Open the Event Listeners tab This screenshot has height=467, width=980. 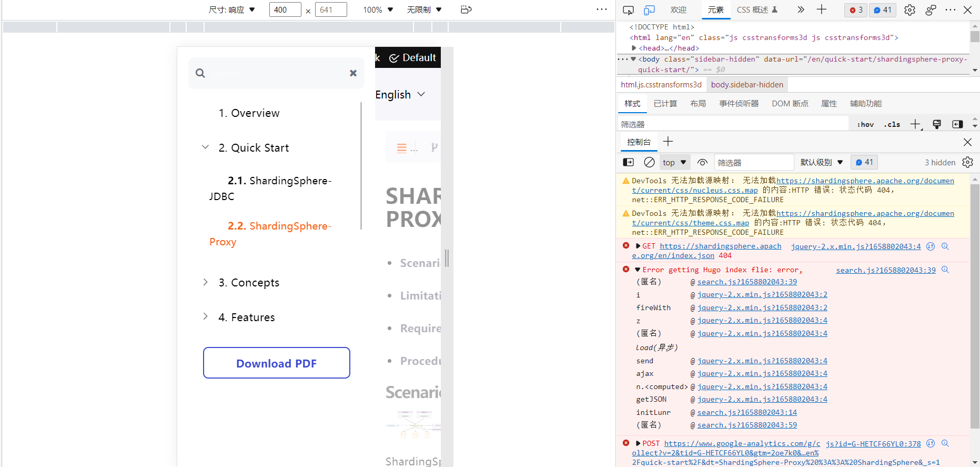pos(739,104)
